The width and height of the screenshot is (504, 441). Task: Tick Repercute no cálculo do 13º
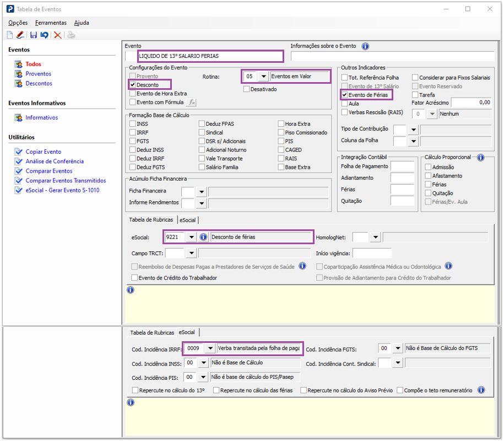coord(135,390)
